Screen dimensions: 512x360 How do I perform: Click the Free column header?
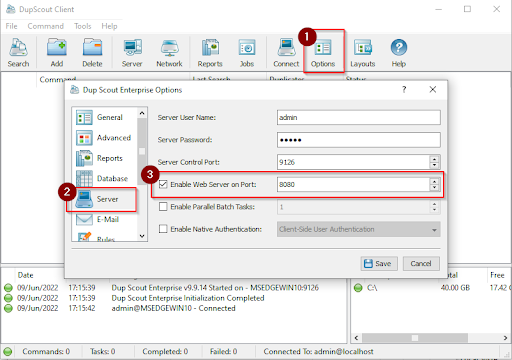coord(497,275)
